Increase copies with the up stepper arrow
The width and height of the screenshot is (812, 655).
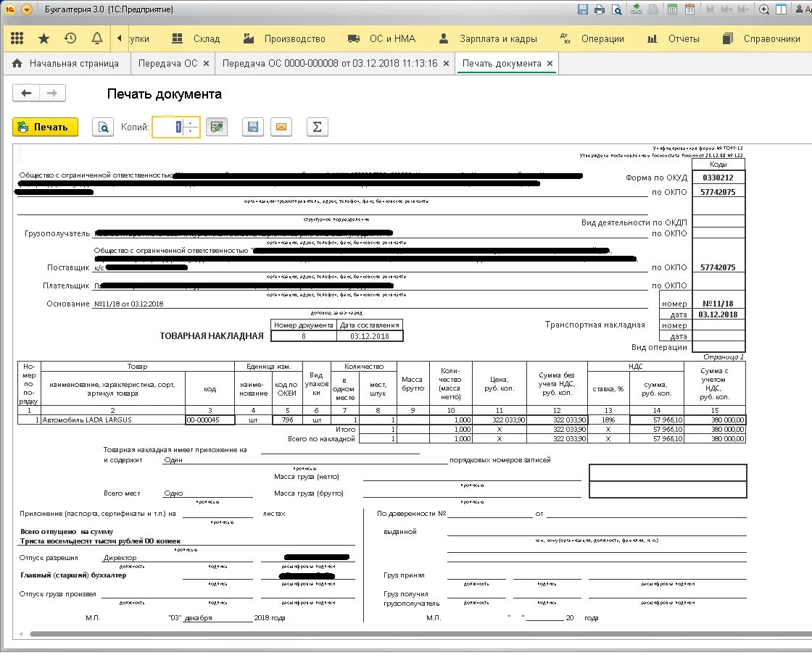pos(191,122)
